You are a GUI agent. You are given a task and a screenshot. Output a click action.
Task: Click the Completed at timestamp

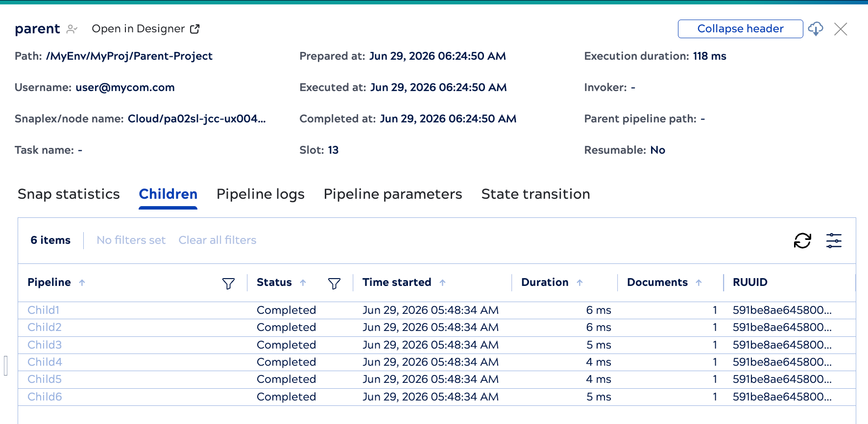tap(448, 119)
